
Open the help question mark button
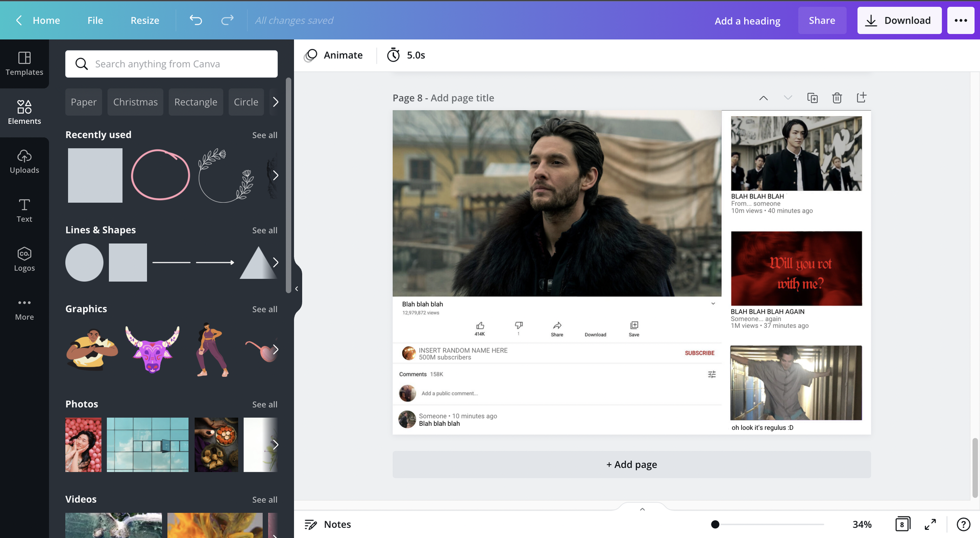[963, 524]
